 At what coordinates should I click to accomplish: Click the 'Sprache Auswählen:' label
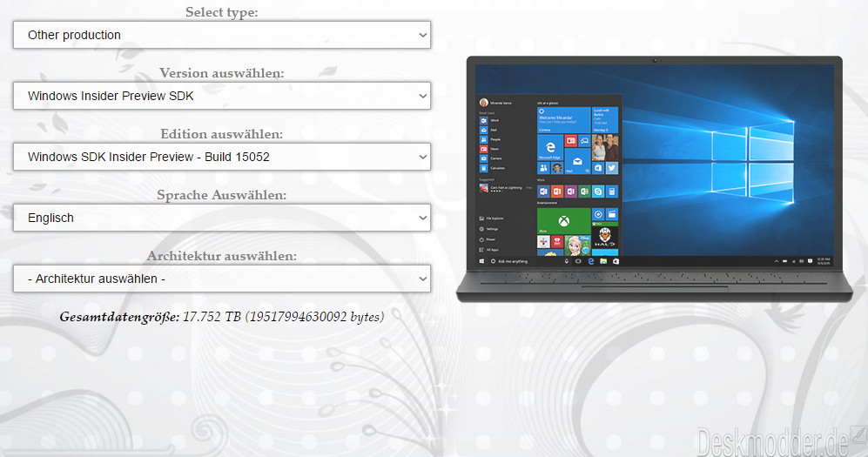(221, 195)
